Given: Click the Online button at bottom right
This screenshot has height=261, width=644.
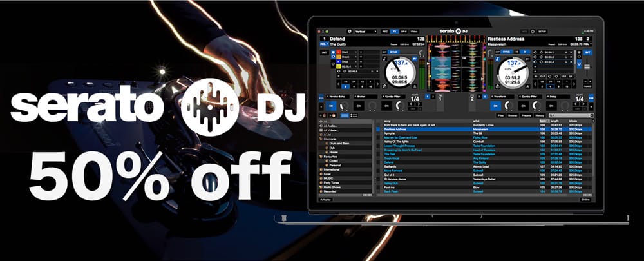Looking at the screenshot, I should click(586, 200).
